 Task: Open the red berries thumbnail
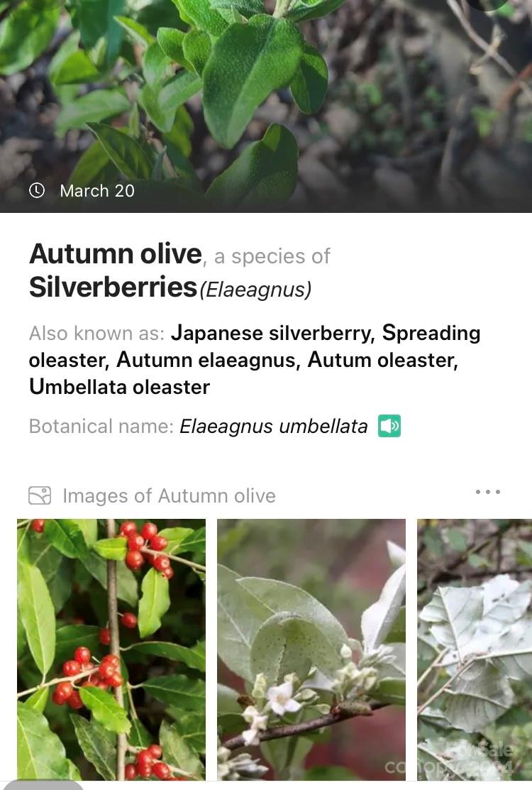point(111,649)
